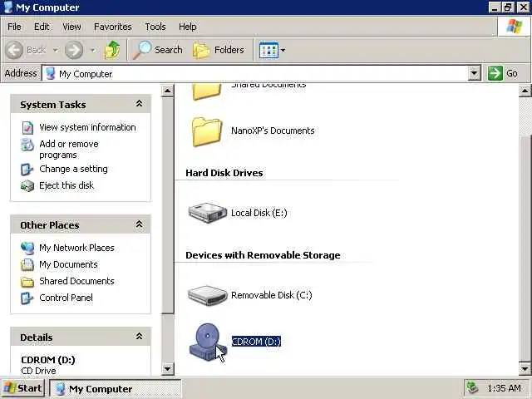Image resolution: width=532 pixels, height=399 pixels.
Task: Click the Start button
Action: click(23, 388)
